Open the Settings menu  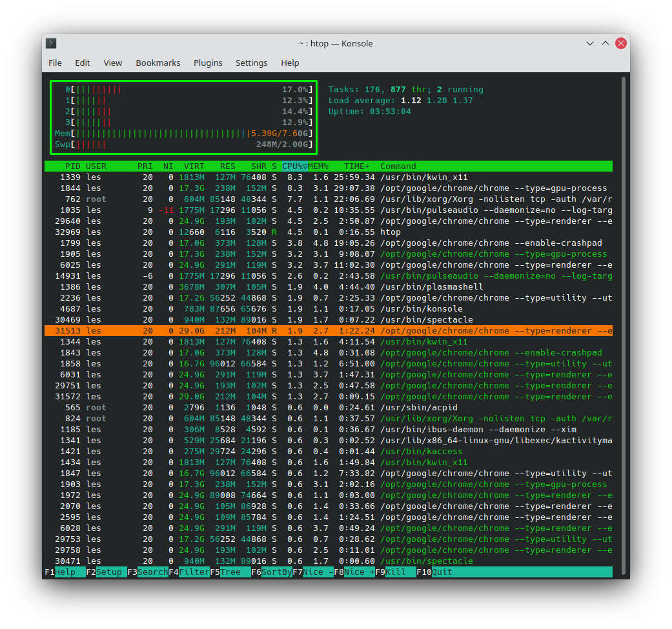tap(251, 63)
